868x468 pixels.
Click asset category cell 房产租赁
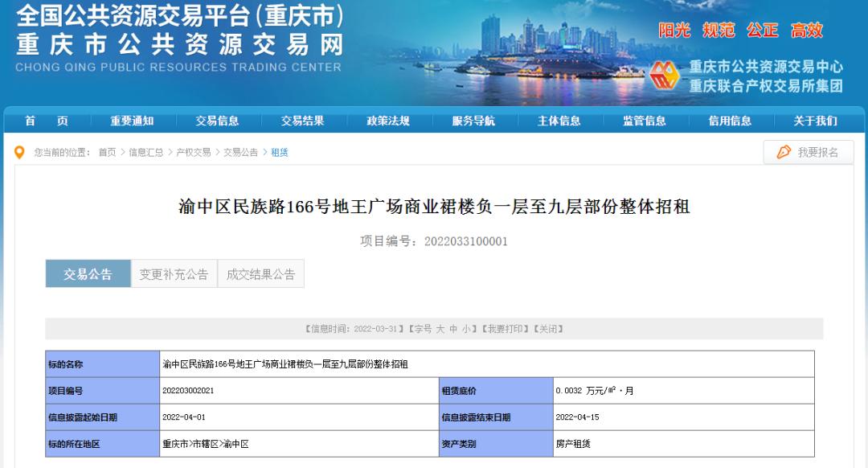[684, 444]
